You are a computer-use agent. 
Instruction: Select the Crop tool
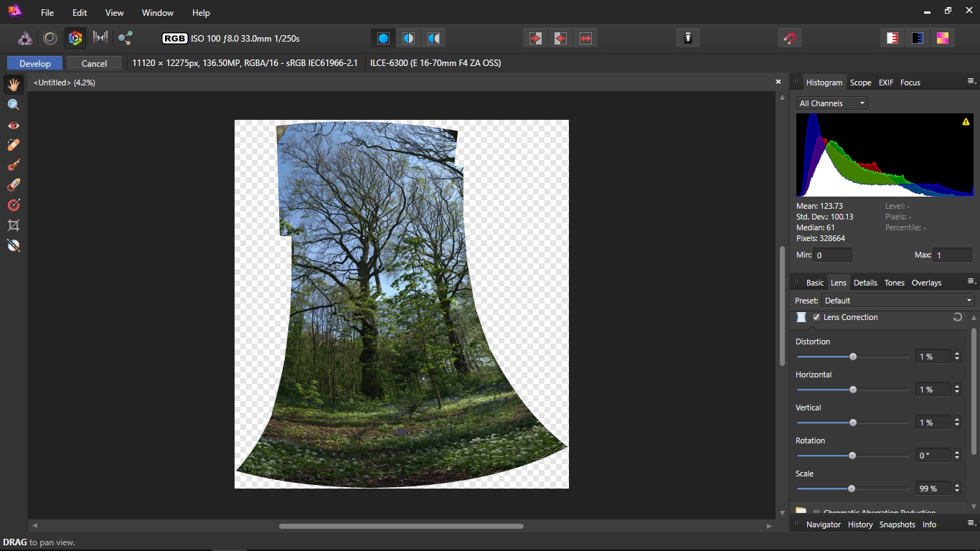tap(13, 225)
